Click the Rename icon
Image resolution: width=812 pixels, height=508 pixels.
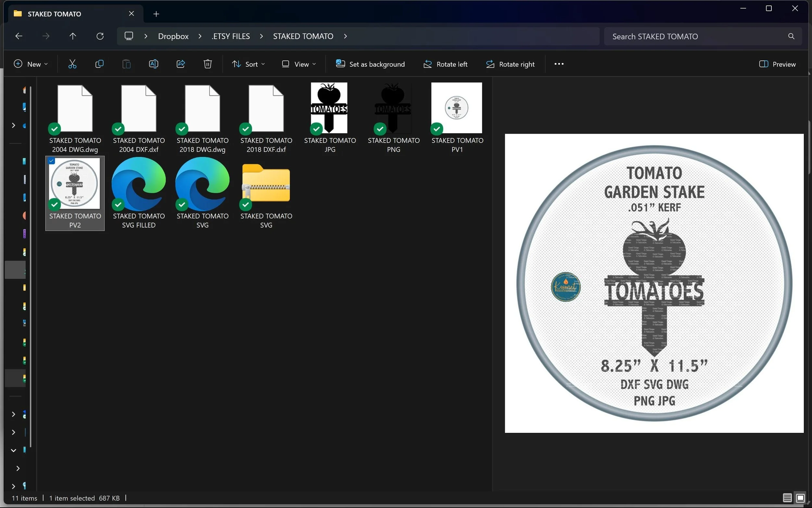pos(153,64)
